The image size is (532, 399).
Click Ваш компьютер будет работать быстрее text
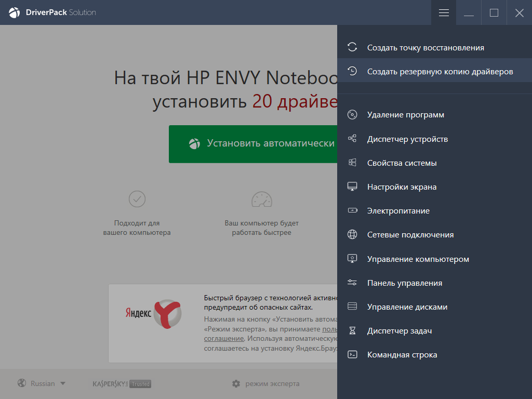[x=262, y=228]
